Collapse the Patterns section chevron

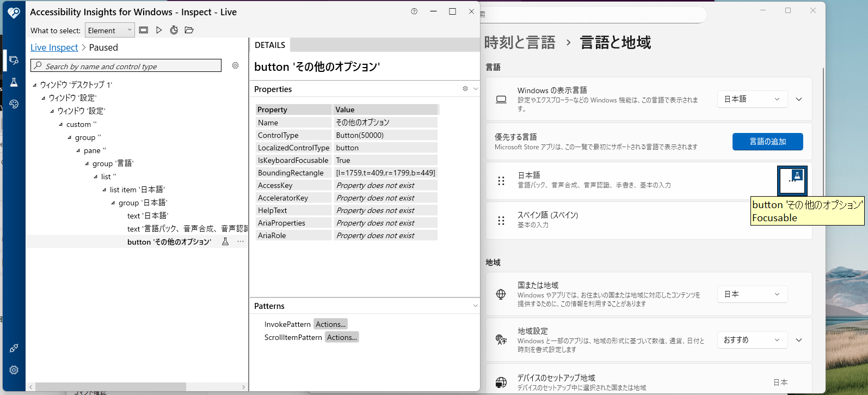475,306
